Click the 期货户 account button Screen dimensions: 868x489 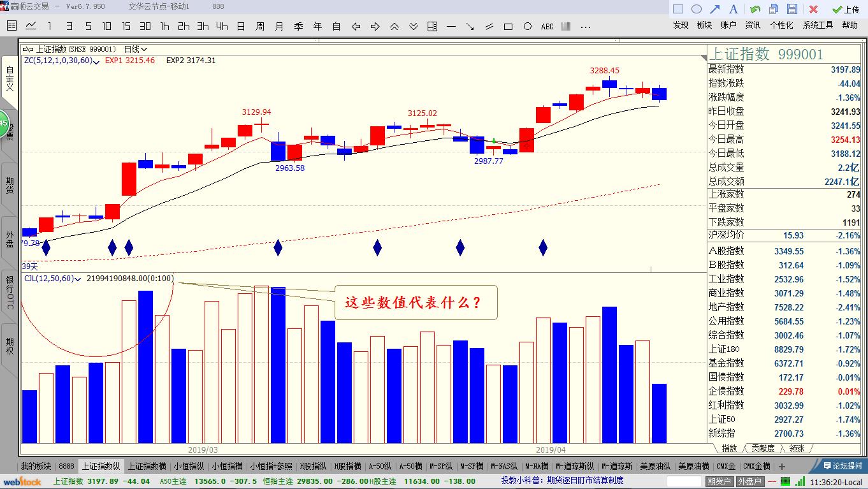pos(719,481)
